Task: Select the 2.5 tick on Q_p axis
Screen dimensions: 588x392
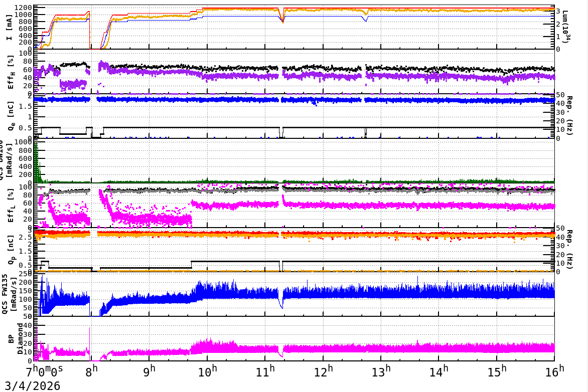Action: 26,237
